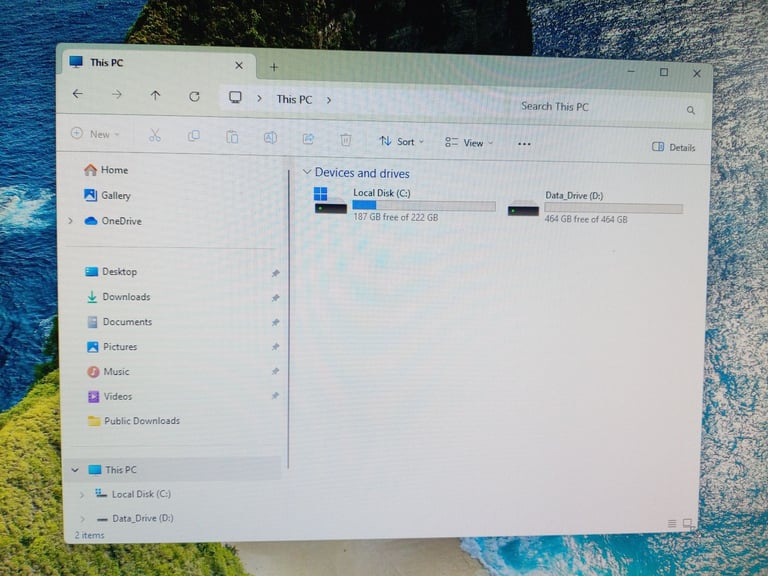
Task: Select the This PC tab
Action: pos(159,64)
